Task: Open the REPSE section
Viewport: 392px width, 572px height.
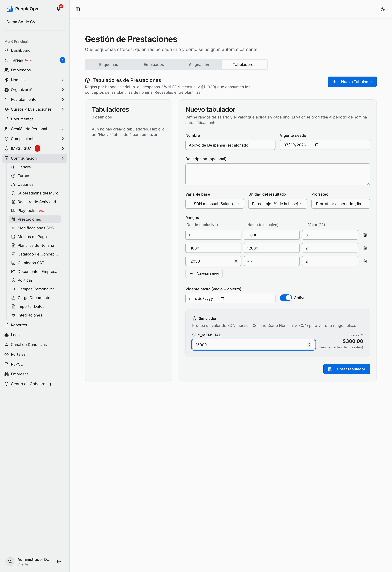Action: [35, 364]
